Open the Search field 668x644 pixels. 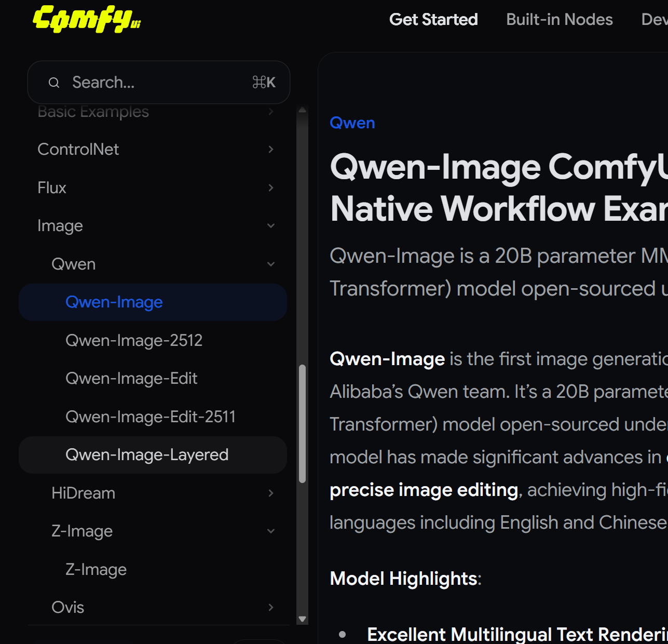(x=158, y=82)
